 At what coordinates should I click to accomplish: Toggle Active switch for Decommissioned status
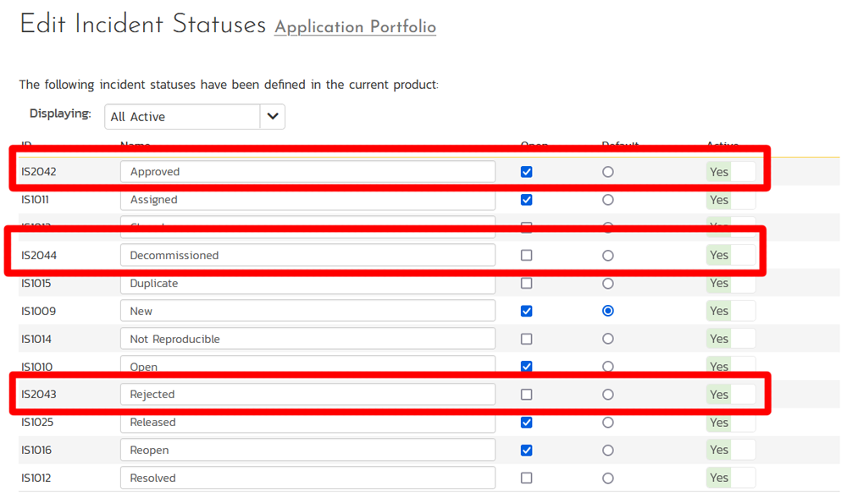point(731,255)
